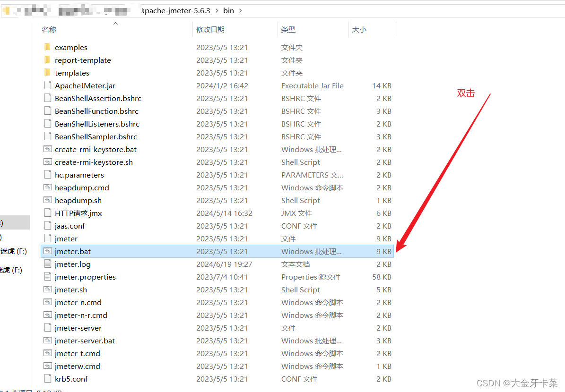The width and height of the screenshot is (565, 392).
Task: Open apache-jmeter-5.6.3 in address bar
Action: tap(175, 10)
